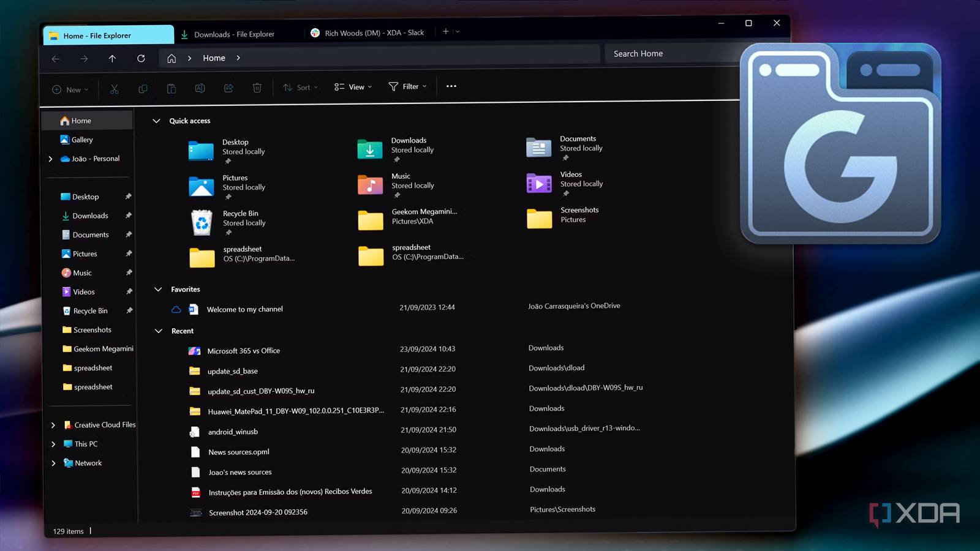Toggle the pin beside Music in sidebar
Image resolution: width=980 pixels, height=551 pixels.
click(129, 272)
